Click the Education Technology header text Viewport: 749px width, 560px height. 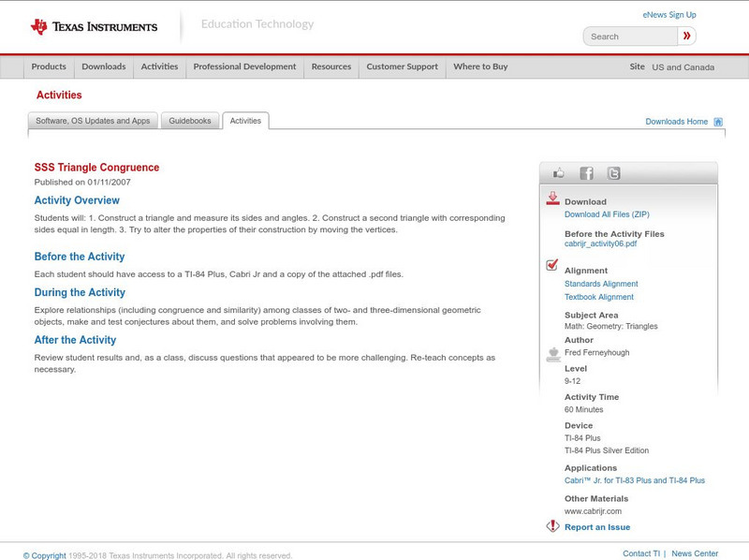[x=257, y=24]
